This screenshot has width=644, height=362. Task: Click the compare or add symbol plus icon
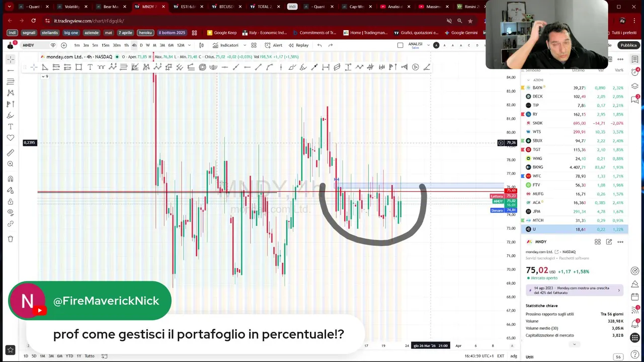click(x=64, y=45)
